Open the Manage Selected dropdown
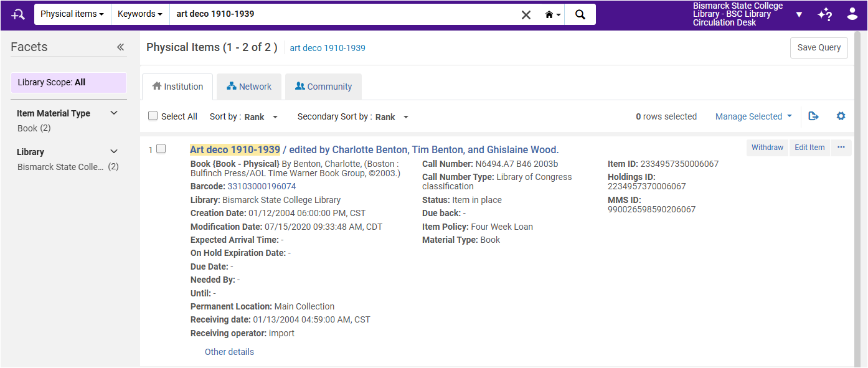868x368 pixels. pos(753,116)
